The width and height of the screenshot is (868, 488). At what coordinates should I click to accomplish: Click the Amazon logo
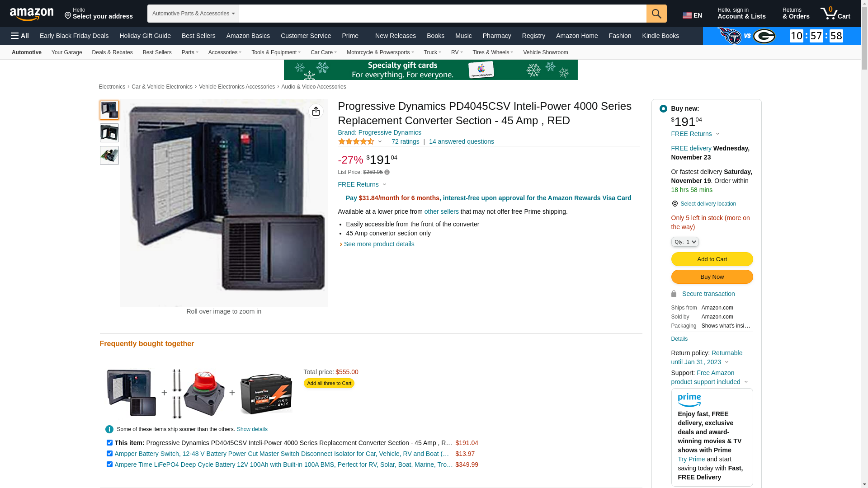coord(32,14)
